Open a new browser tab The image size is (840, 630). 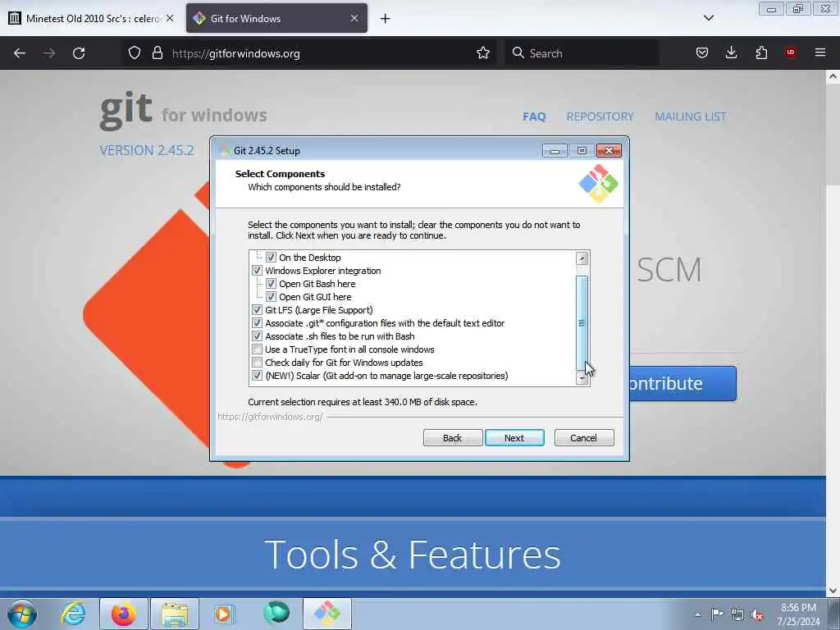pyautogui.click(x=386, y=19)
